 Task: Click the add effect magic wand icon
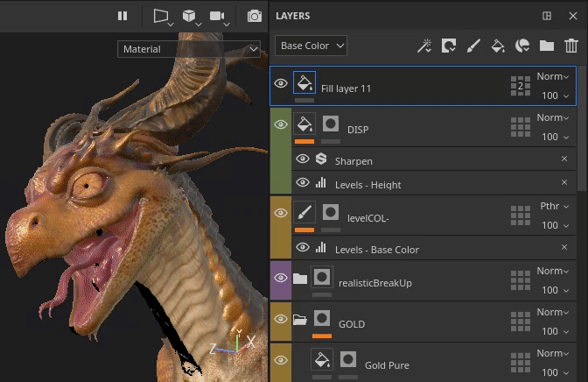pyautogui.click(x=424, y=46)
